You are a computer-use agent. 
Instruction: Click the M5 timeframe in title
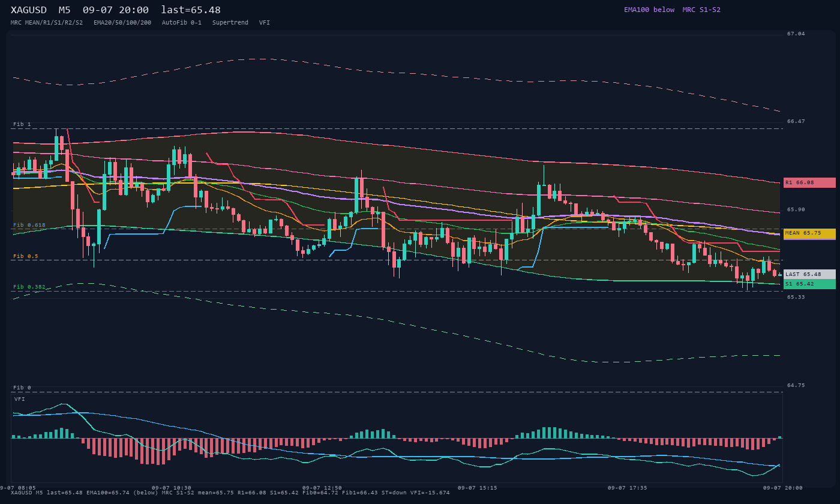(x=64, y=10)
